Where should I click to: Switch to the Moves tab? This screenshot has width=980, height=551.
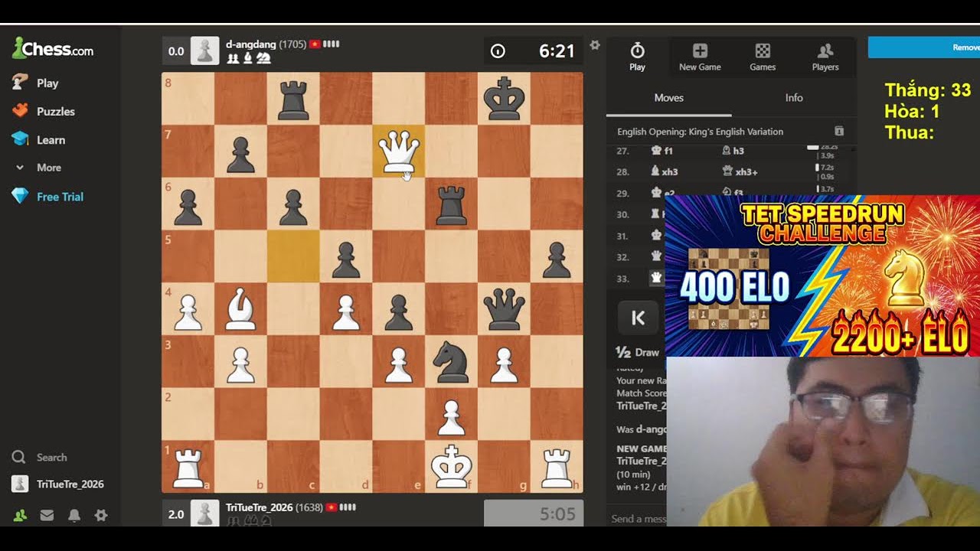click(x=669, y=98)
